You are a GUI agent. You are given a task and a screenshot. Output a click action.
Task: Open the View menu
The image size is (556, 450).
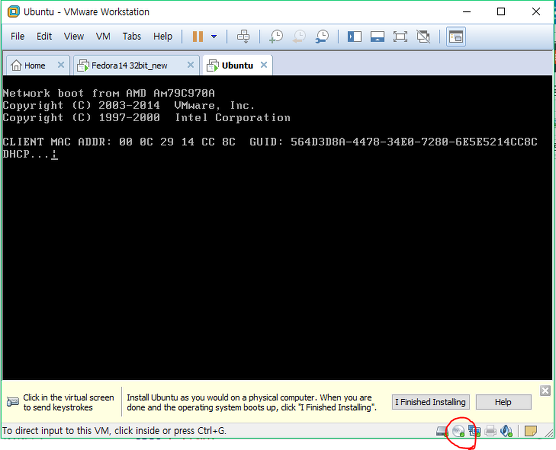pyautogui.click(x=74, y=36)
